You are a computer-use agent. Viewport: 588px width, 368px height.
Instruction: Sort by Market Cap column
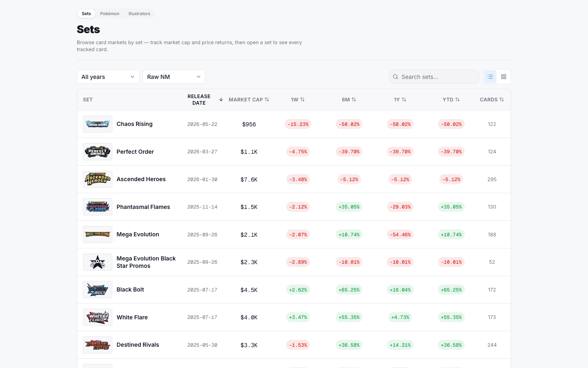[249, 100]
